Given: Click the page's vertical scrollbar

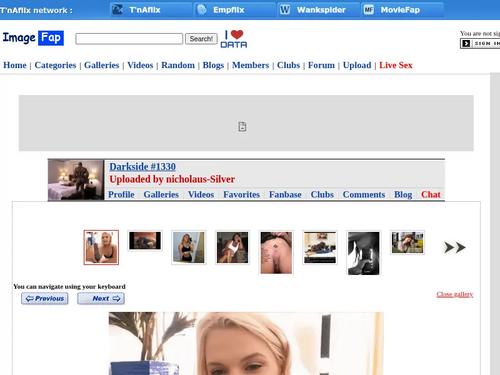Looking at the screenshot, I should click(495, 223).
